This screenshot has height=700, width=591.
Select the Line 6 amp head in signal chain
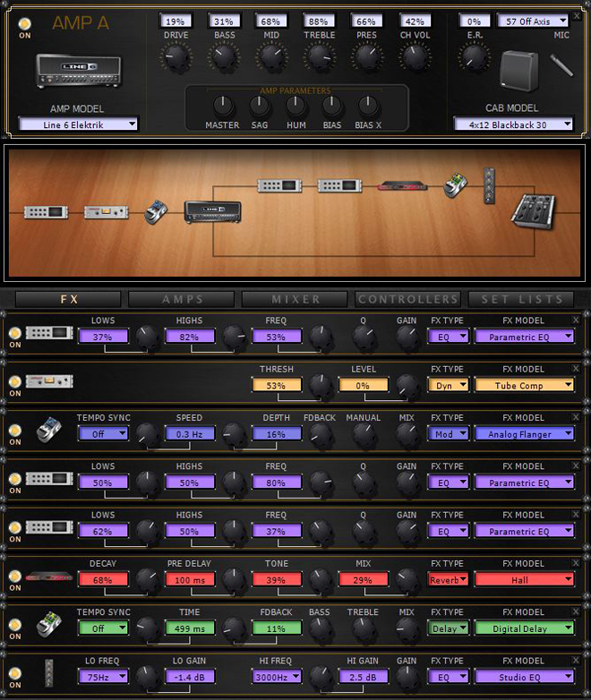click(x=213, y=211)
